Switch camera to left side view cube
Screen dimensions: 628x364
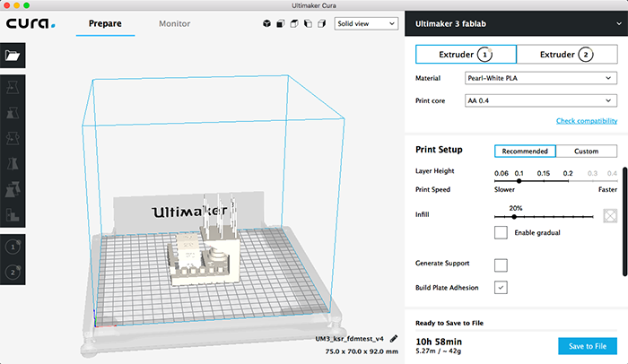[308, 23]
